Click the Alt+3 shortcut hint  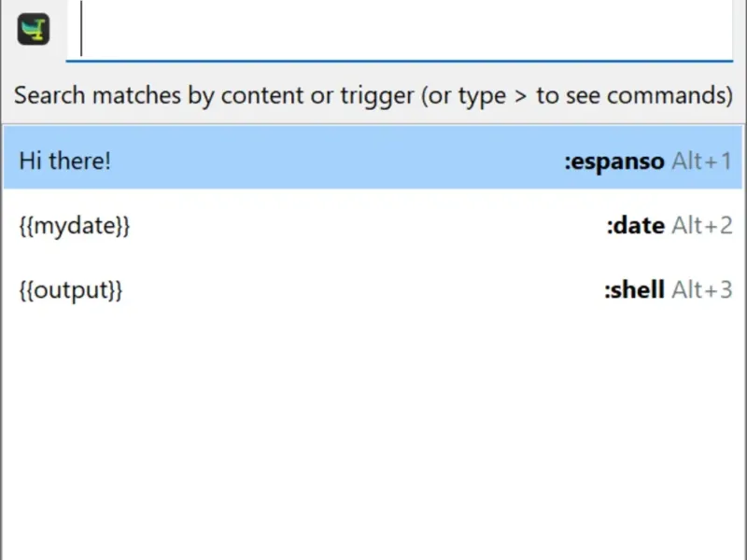coord(702,289)
